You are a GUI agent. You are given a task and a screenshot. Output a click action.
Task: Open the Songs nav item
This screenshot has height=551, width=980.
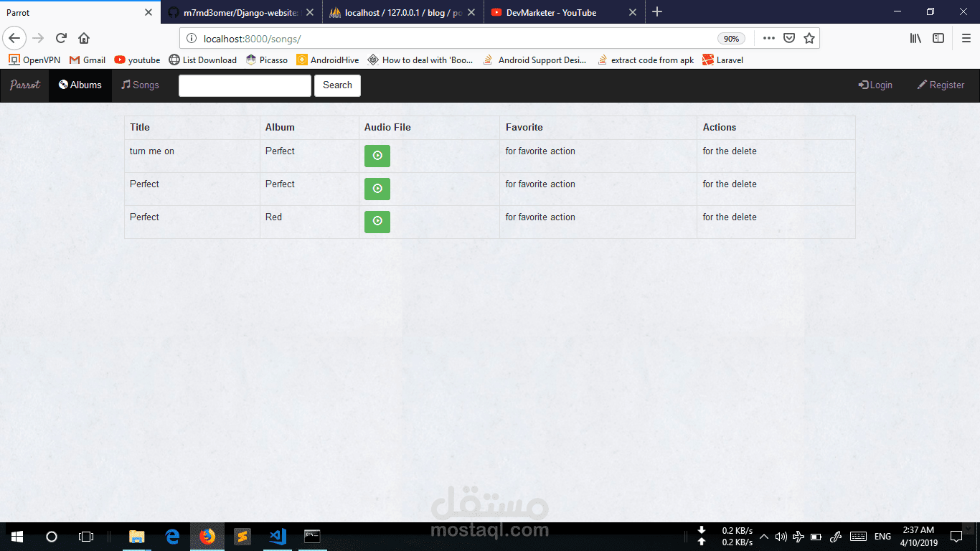coord(140,85)
